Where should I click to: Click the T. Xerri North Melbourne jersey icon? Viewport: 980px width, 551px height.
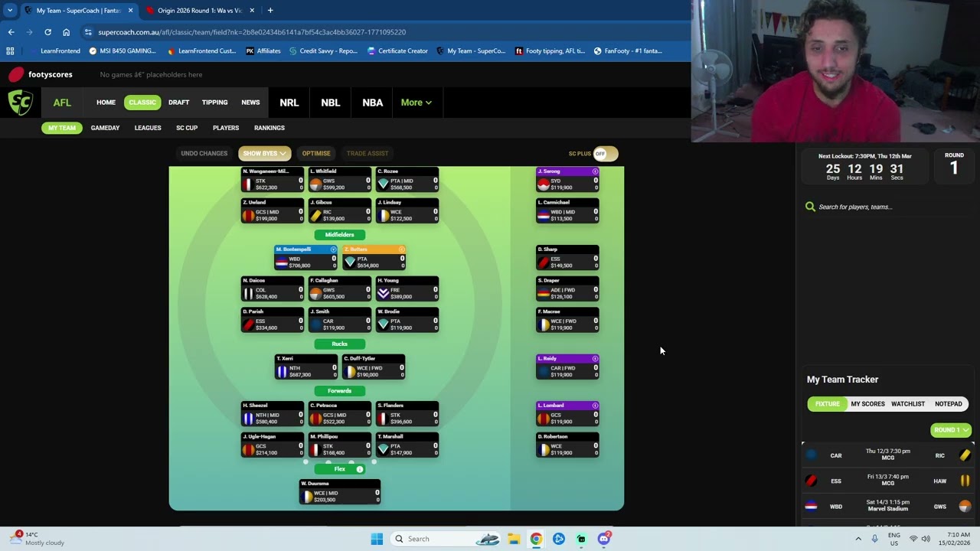(x=282, y=371)
